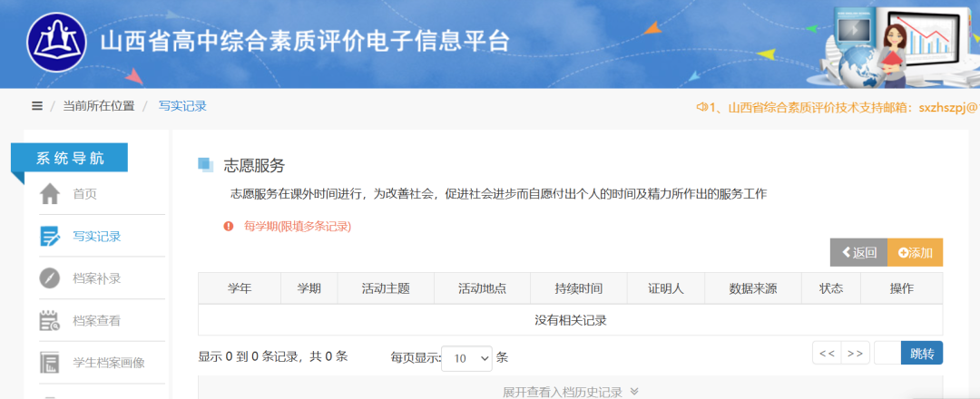Open 首页 in the sidebar navigation
Image resolution: width=980 pixels, height=399 pixels.
coord(85,194)
